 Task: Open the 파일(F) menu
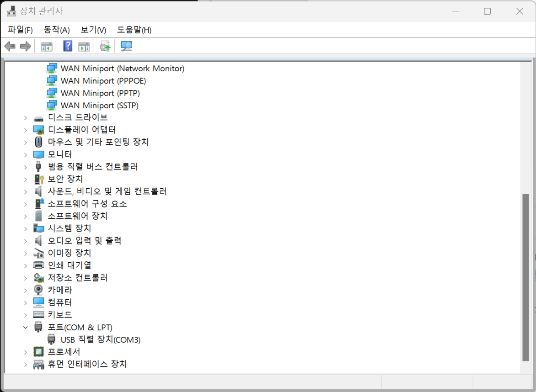point(20,30)
